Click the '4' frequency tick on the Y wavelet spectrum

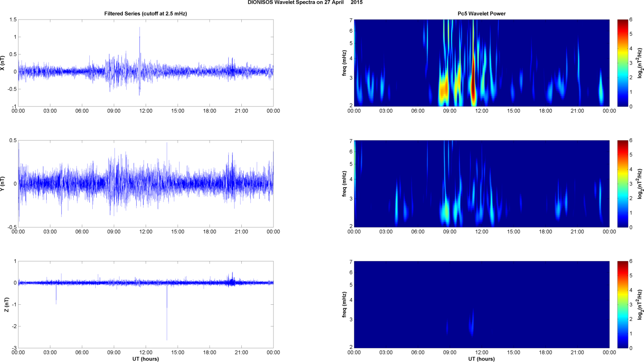click(351, 180)
